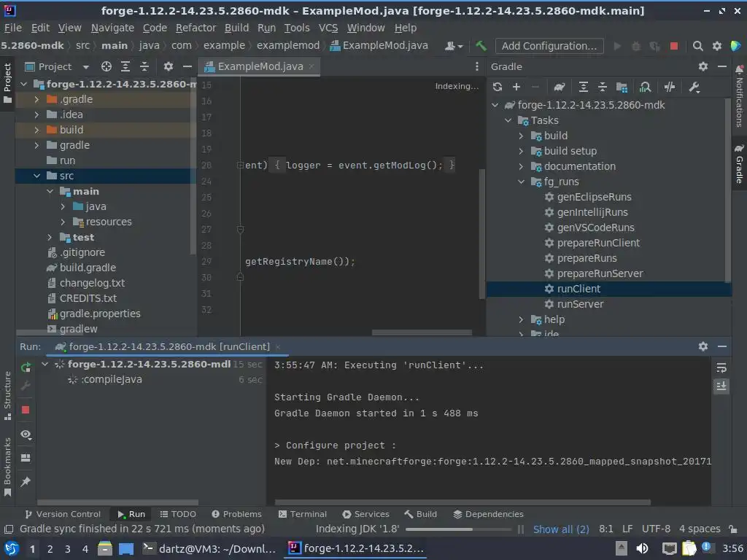Viewport: 747px width, 560px height.
Task: Execute Gradle task elephant icon
Action: point(560,87)
